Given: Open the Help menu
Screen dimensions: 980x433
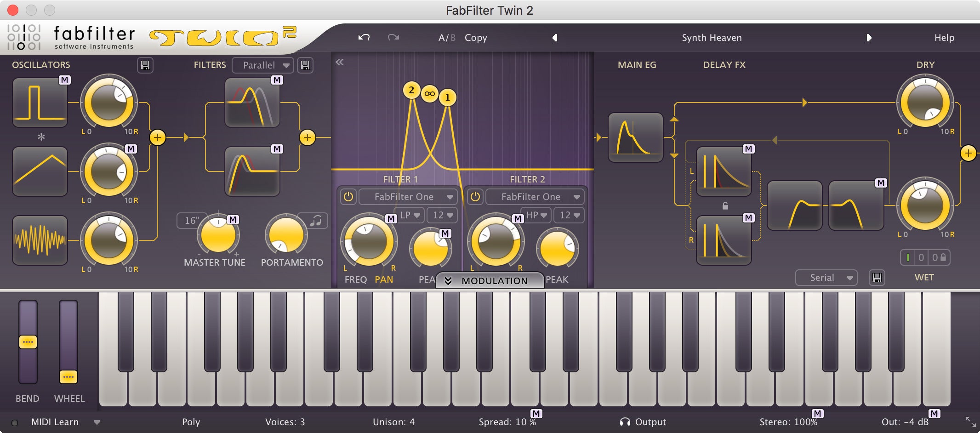Looking at the screenshot, I should point(944,38).
